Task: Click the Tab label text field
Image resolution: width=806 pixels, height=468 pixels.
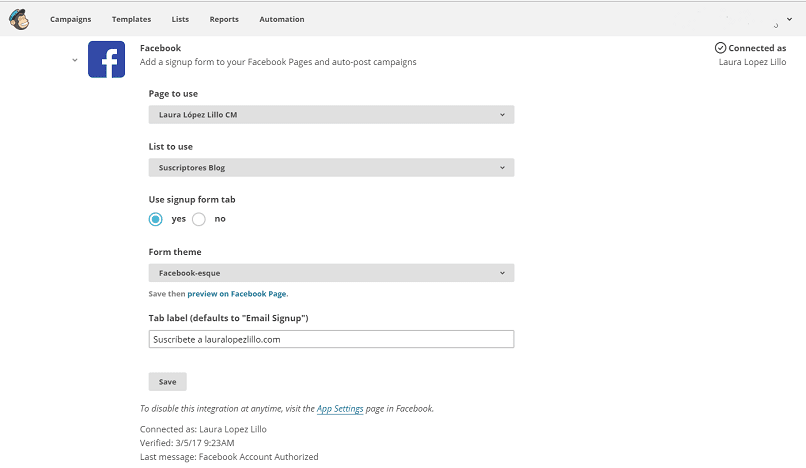Action: [x=331, y=339]
